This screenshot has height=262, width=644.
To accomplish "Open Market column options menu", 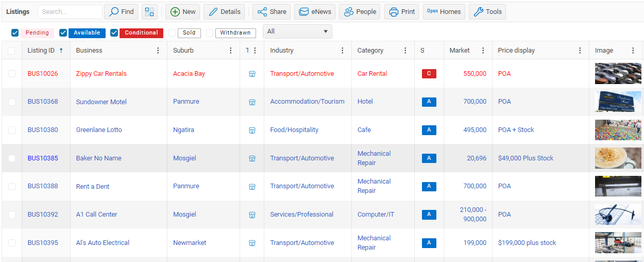I will click(x=483, y=51).
